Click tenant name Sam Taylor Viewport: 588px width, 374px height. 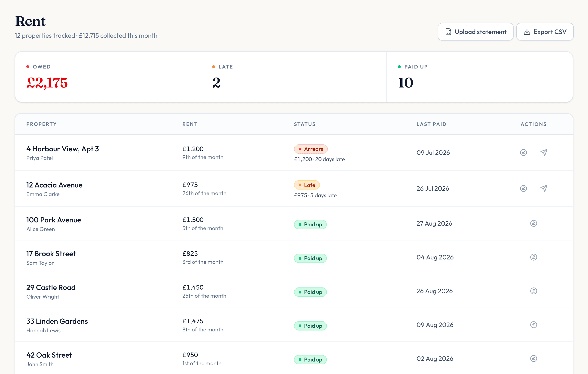[x=40, y=263]
